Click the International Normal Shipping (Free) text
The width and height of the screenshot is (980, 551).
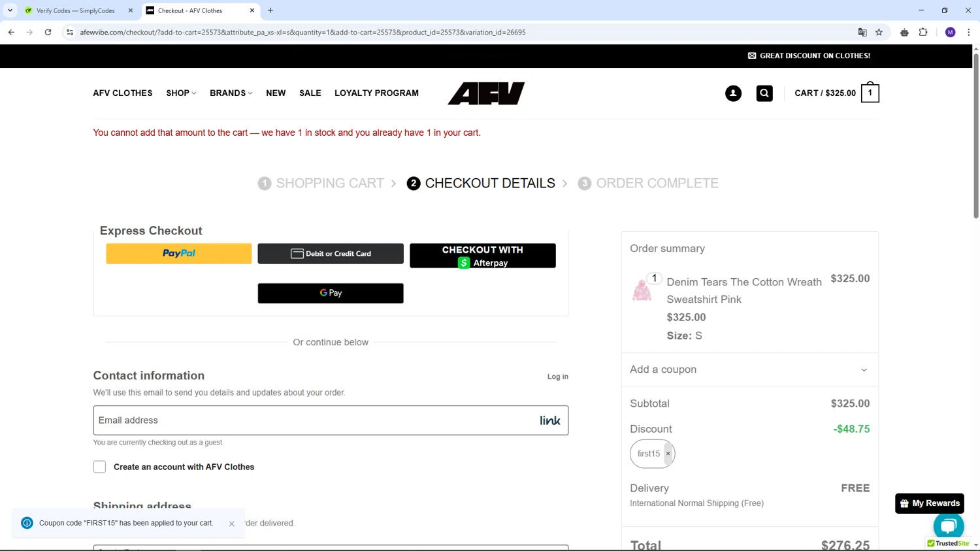696,503
